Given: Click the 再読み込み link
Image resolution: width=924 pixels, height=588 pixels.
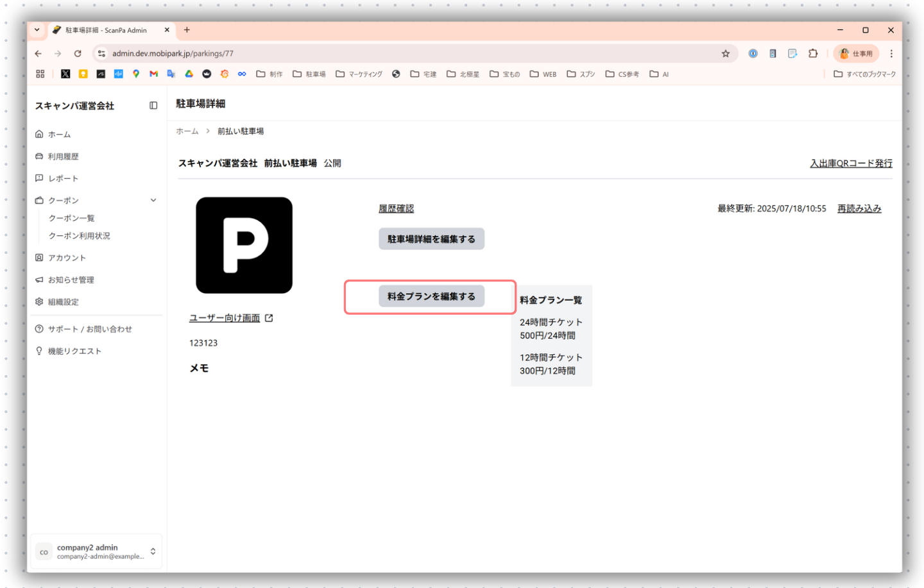Looking at the screenshot, I should (x=859, y=208).
